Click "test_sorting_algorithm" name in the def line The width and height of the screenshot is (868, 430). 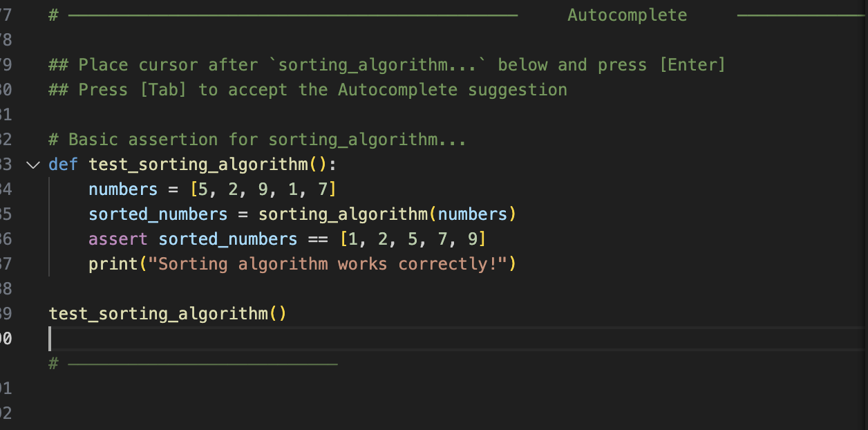198,165
